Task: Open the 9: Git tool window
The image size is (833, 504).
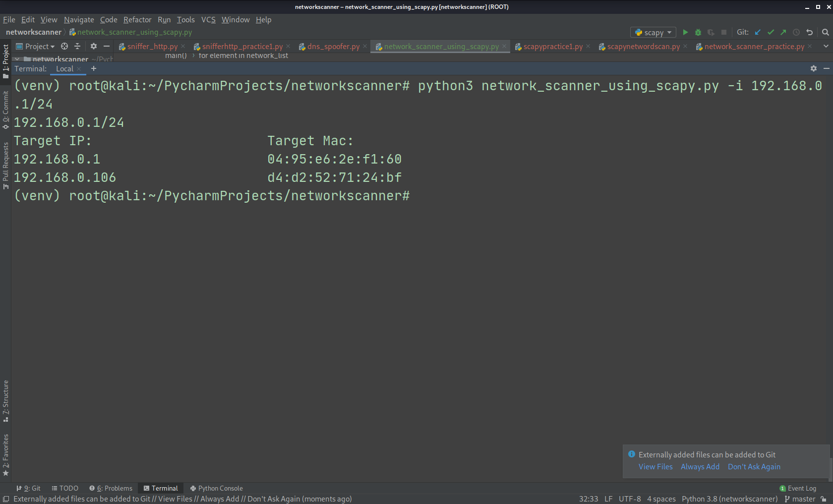Action: 28,488
